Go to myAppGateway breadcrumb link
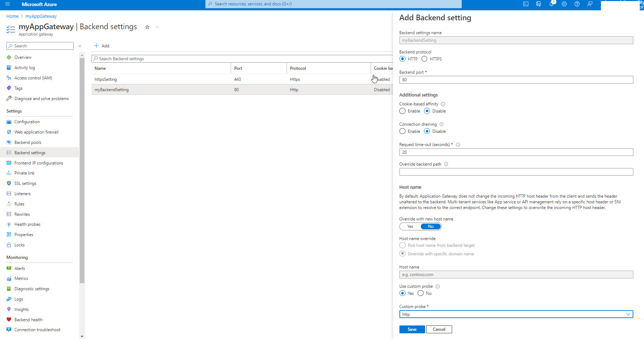Screen dimensions: 644x339 click(41, 16)
